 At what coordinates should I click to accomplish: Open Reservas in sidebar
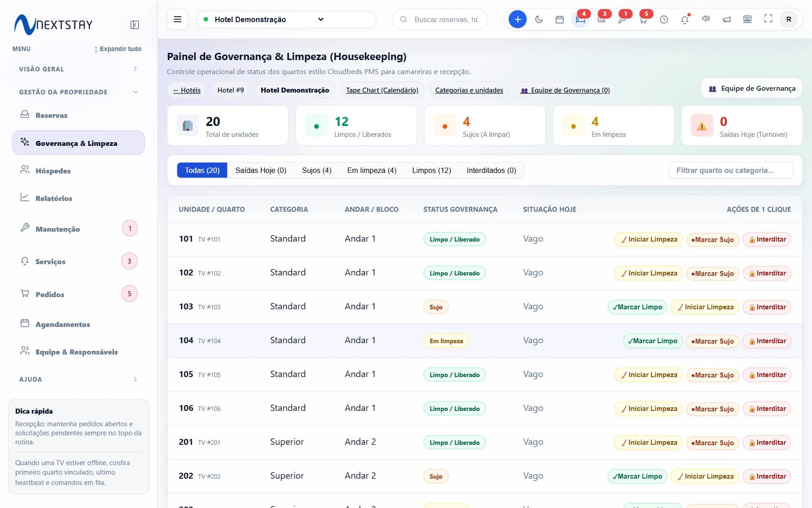(78, 115)
